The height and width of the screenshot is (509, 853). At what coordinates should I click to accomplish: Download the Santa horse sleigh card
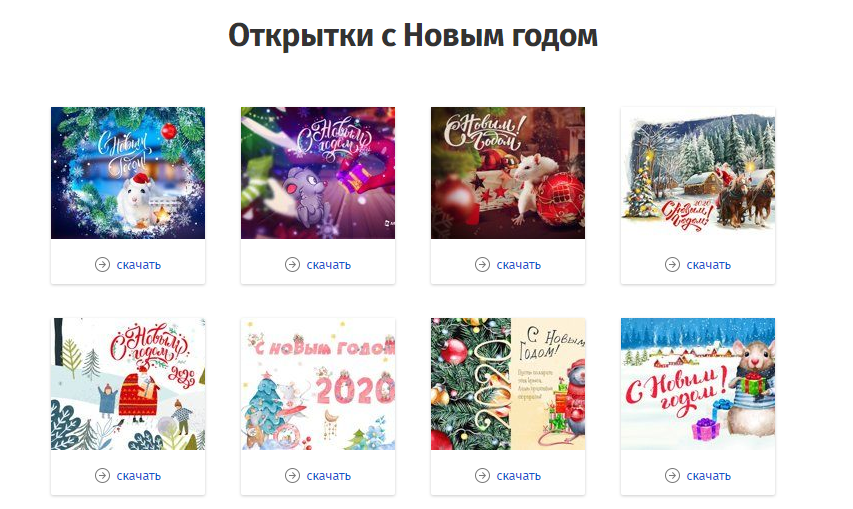pyautogui.click(x=708, y=265)
